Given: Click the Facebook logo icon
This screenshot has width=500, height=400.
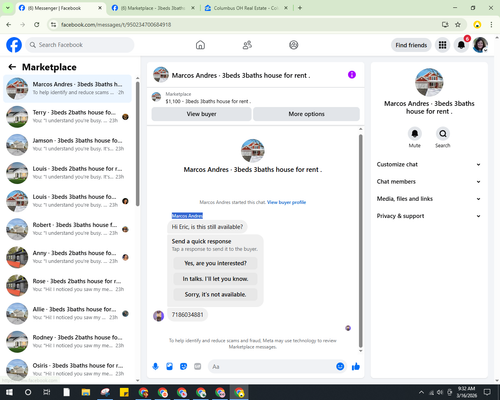Looking at the screenshot, I should point(14,45).
